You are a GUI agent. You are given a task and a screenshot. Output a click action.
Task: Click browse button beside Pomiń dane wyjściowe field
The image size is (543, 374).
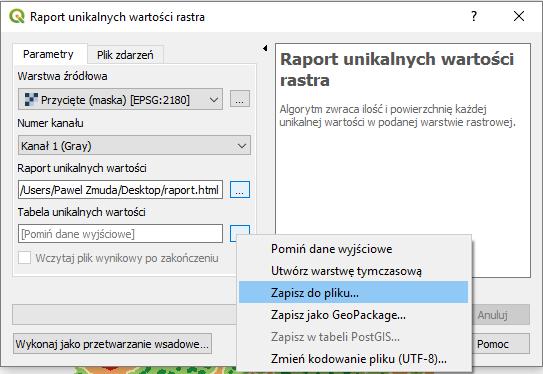240,230
